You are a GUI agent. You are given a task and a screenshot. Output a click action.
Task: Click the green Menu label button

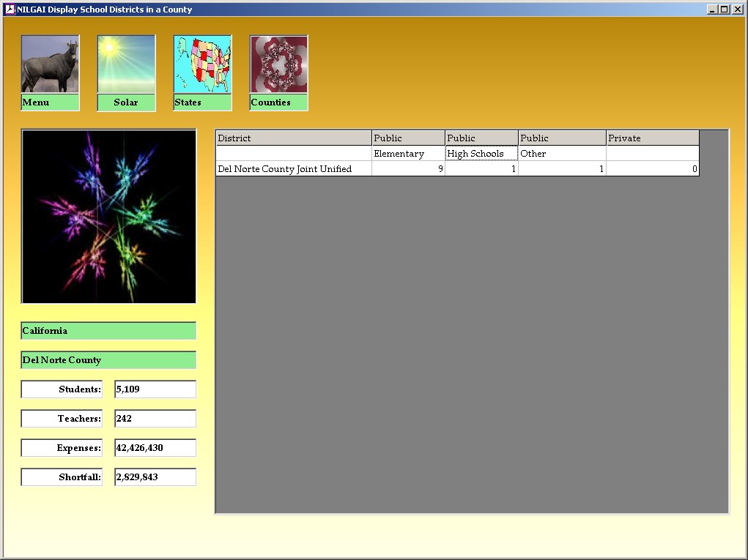click(50, 102)
